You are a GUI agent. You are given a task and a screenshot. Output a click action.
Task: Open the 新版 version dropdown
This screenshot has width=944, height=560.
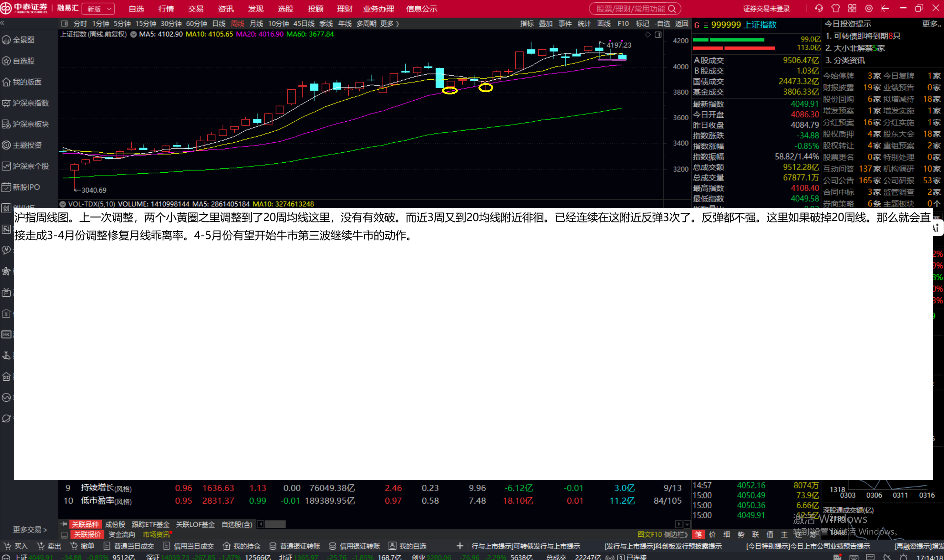pos(98,9)
